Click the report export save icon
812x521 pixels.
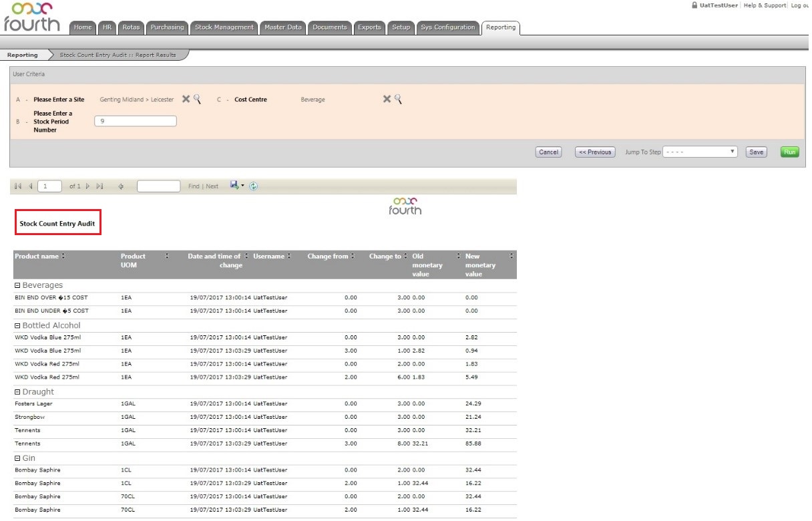pos(235,186)
